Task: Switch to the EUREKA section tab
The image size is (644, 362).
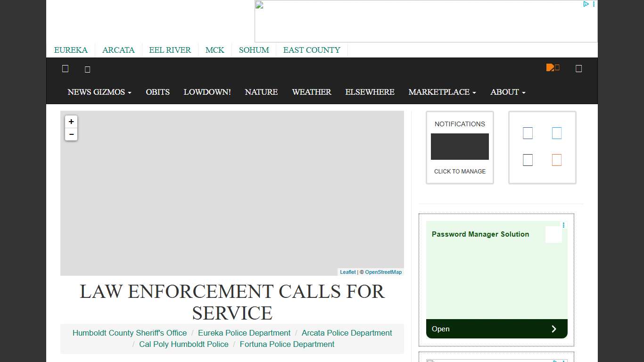Action: [x=71, y=50]
